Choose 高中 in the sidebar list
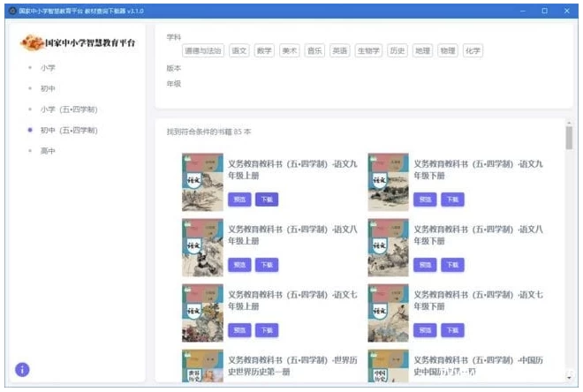 click(48, 151)
